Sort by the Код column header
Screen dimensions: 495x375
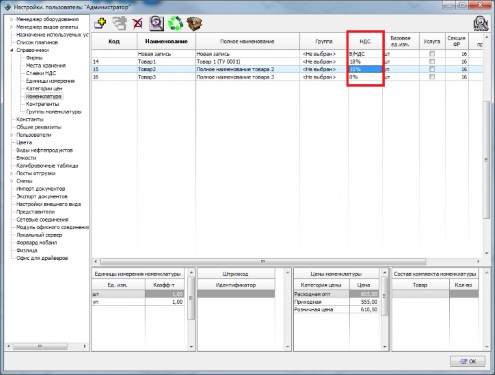[114, 41]
